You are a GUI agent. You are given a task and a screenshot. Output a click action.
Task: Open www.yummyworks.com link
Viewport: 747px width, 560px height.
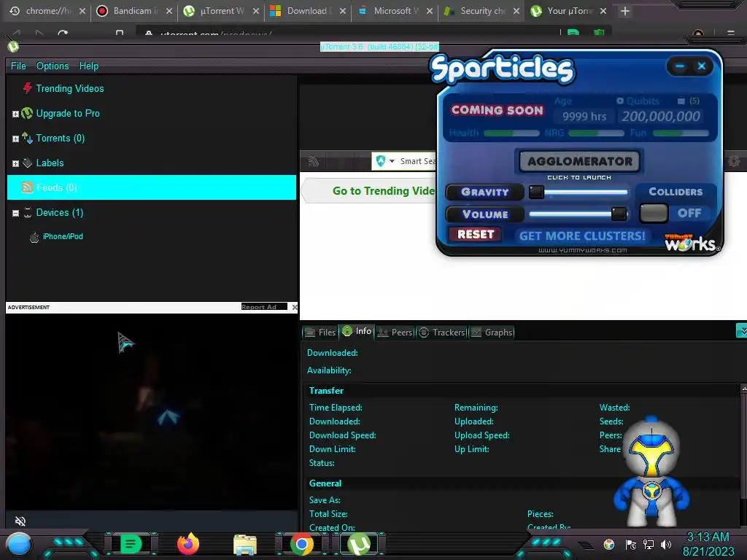[x=582, y=251]
